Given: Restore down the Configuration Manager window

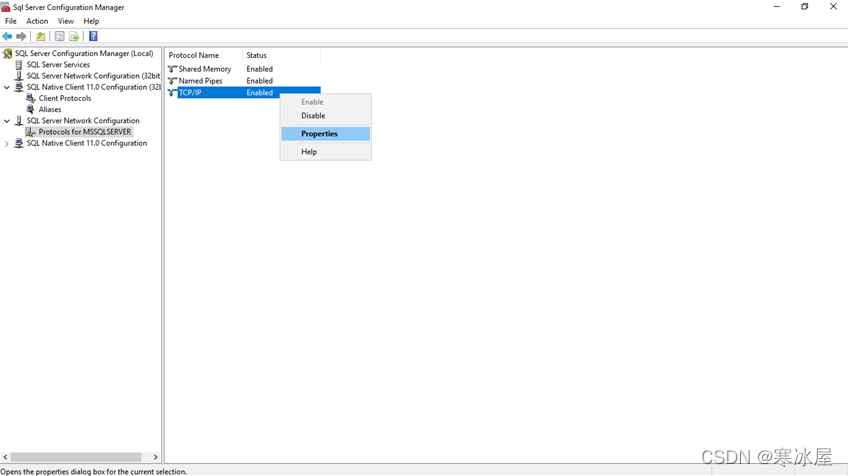Looking at the screenshot, I should (x=805, y=7).
